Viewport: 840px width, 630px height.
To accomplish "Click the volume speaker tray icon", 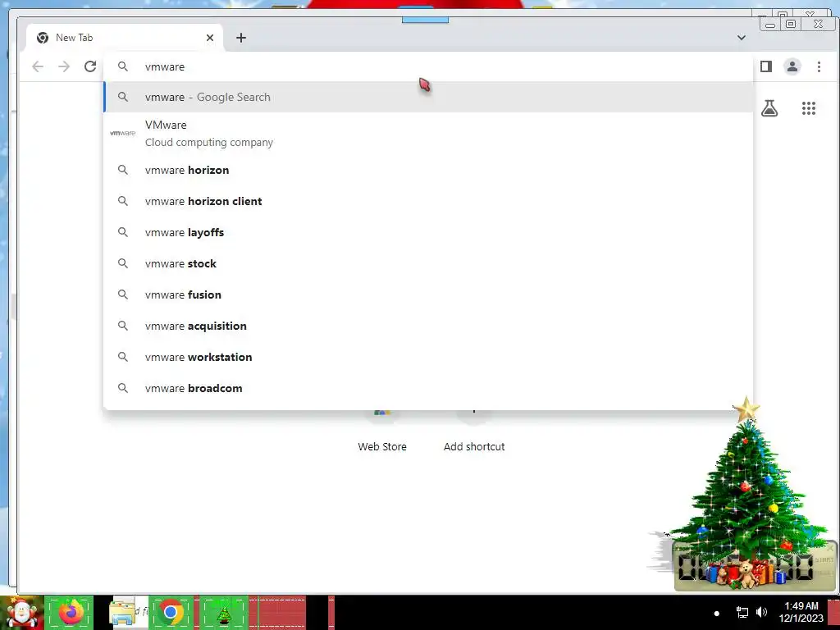I will coord(761,612).
